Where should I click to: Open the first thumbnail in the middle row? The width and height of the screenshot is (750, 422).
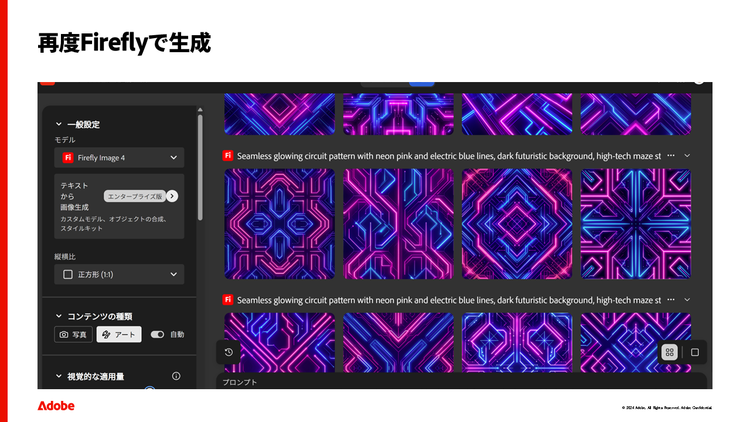280,223
